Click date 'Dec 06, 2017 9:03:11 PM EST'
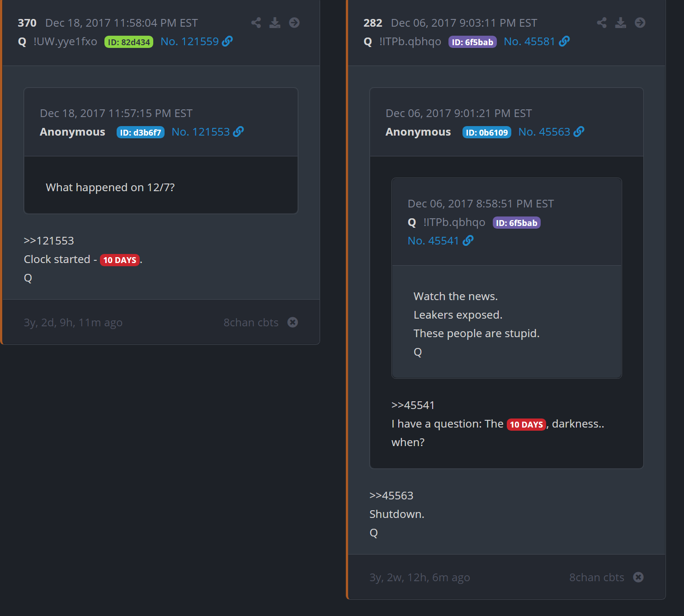Screen dimensions: 684x616 (x=464, y=23)
